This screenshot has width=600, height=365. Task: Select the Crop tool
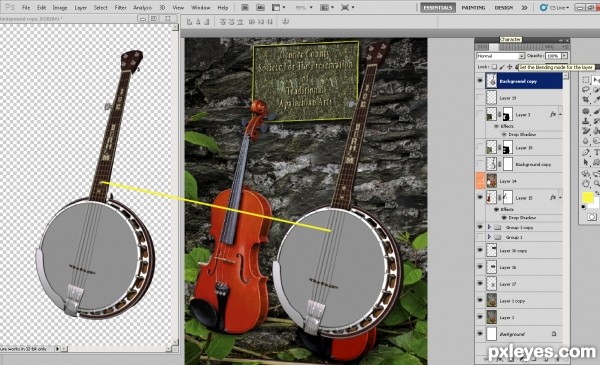586,99
